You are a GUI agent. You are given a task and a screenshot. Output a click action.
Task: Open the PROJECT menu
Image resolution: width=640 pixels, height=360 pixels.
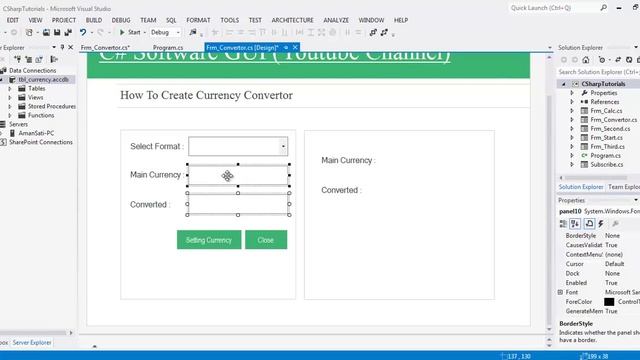64,20
